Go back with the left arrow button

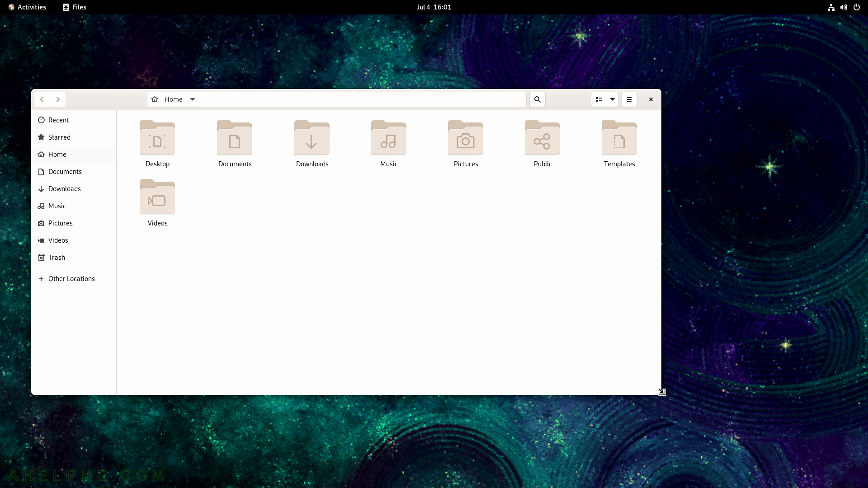coord(42,99)
